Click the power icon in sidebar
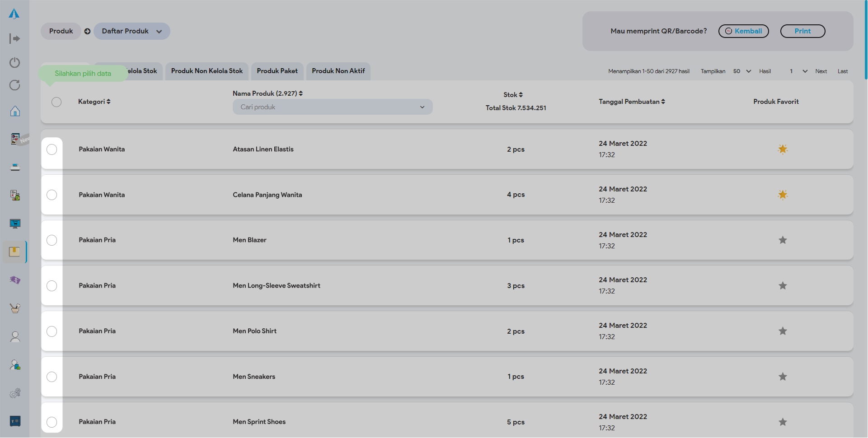 15,62
